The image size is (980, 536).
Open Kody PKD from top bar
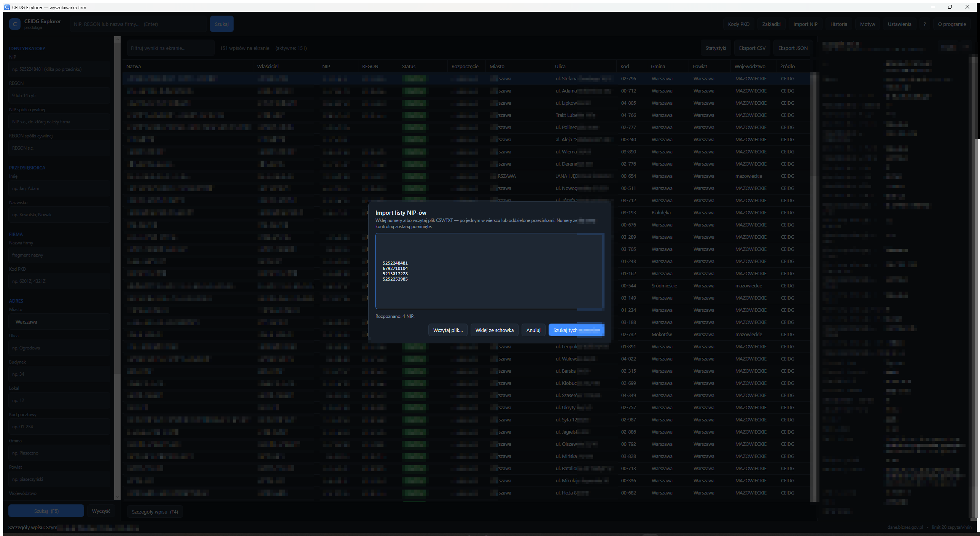pos(738,24)
